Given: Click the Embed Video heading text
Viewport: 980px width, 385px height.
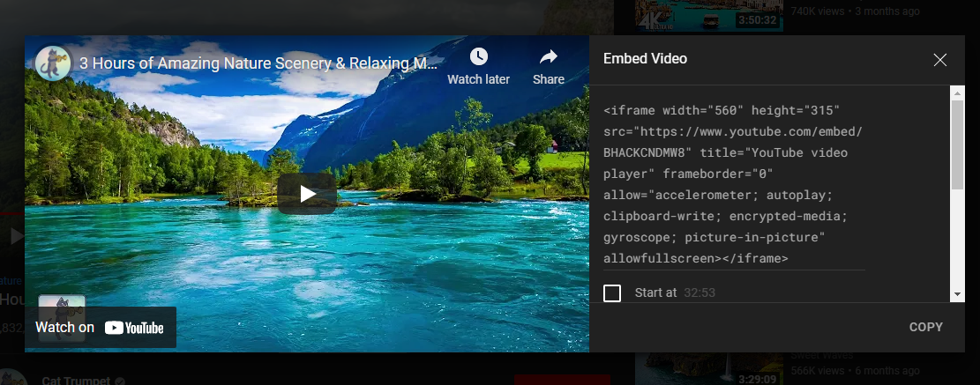Looking at the screenshot, I should tap(645, 59).
